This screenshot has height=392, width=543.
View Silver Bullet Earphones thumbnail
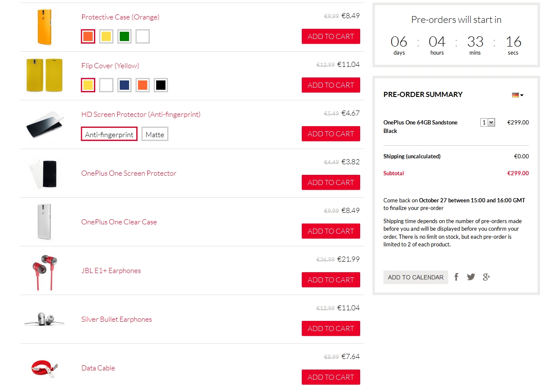click(44, 319)
